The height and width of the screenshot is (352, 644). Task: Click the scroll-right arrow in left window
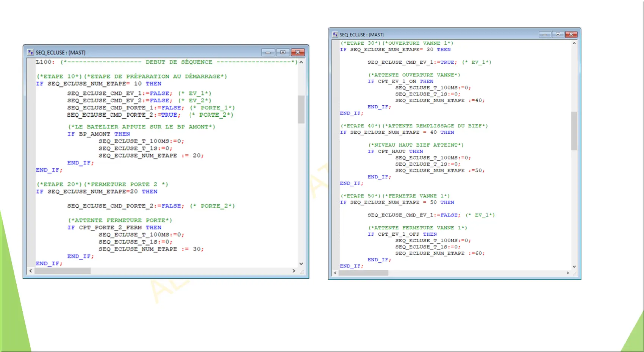click(x=294, y=271)
